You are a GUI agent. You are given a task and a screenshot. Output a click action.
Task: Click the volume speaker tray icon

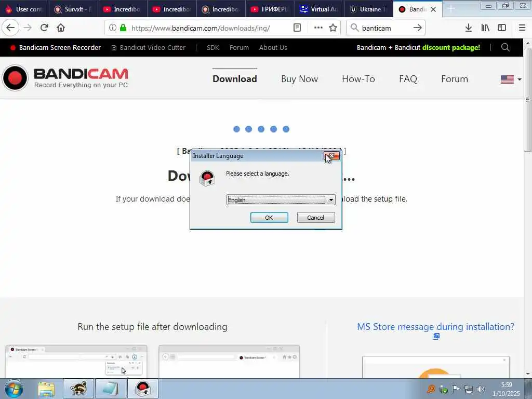[x=481, y=389]
